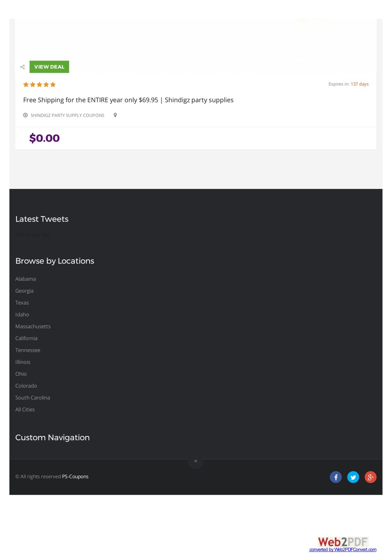Open Shindigz Party Supply Coupons store link
The image size is (392, 555).
tap(67, 115)
